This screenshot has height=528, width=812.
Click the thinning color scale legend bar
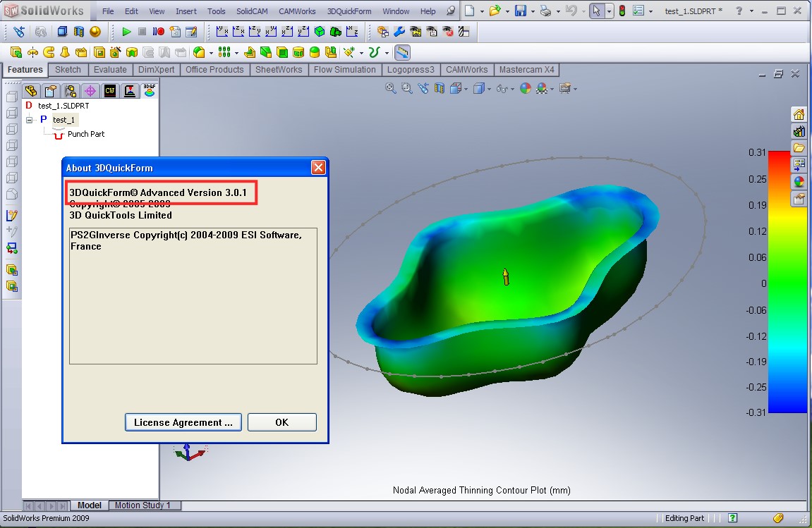[x=780, y=281]
